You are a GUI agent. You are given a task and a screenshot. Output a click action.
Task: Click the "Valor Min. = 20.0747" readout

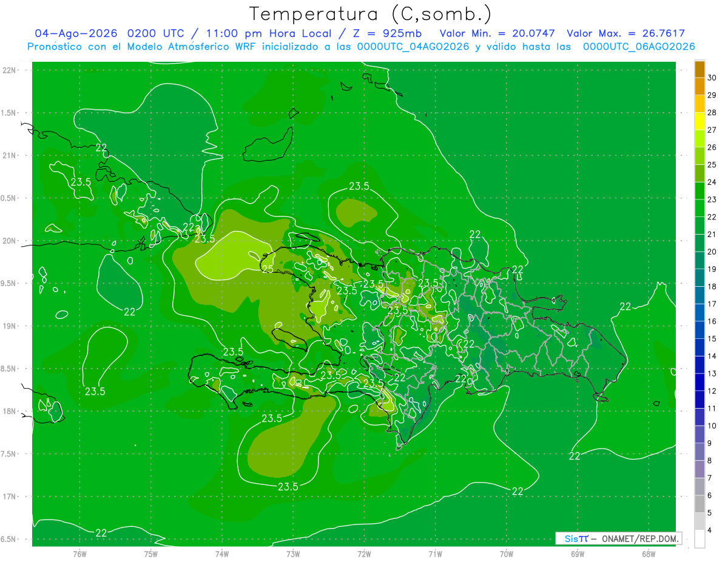click(x=497, y=33)
